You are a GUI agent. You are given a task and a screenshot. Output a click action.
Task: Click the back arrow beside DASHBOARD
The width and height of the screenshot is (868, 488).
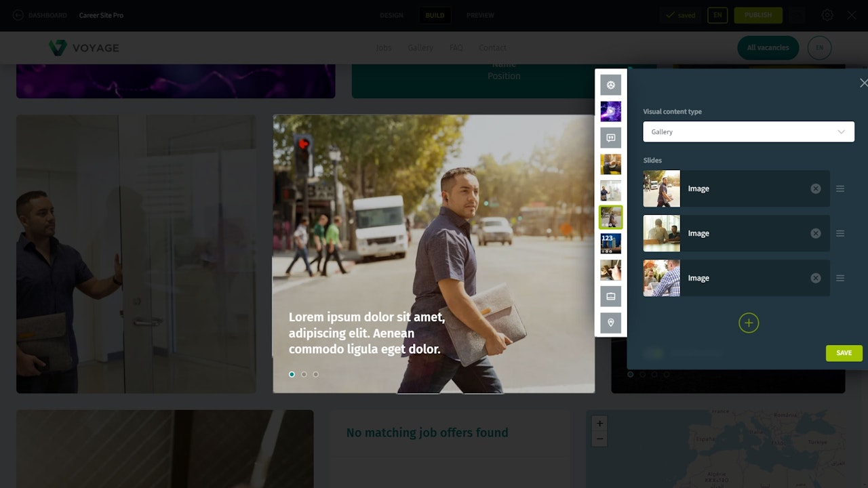[18, 15]
